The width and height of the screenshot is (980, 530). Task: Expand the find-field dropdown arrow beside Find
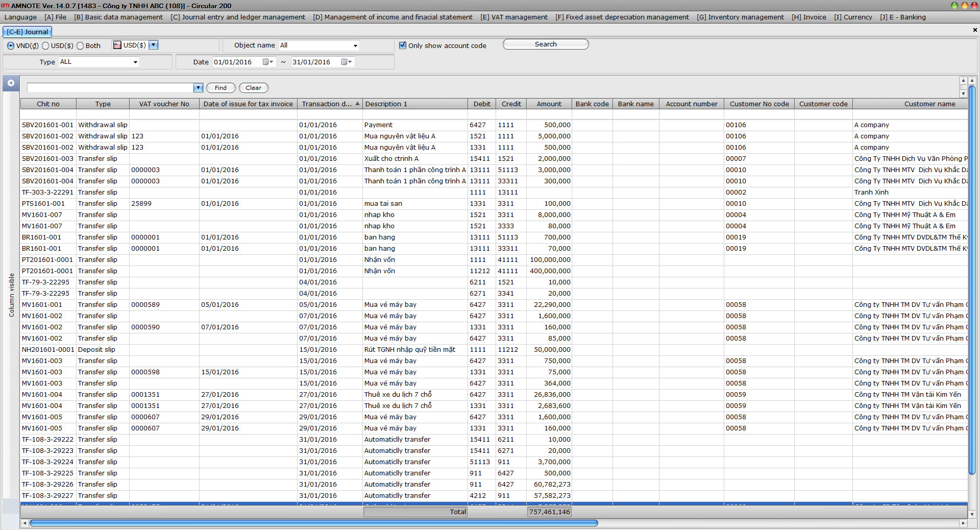click(x=199, y=88)
